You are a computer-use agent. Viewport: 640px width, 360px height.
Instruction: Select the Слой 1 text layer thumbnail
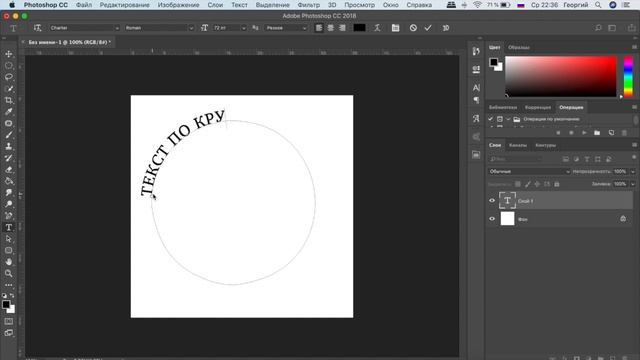(x=507, y=200)
